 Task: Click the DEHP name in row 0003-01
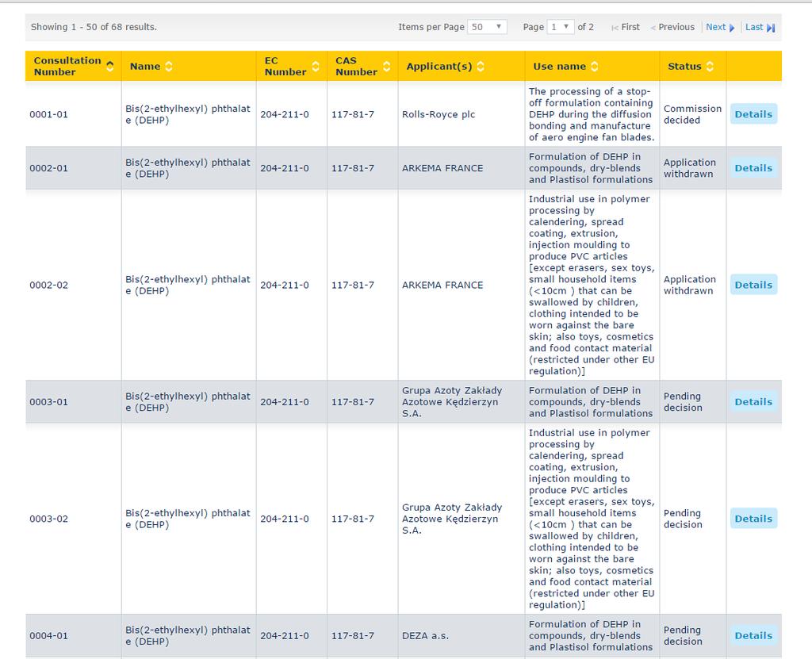187,401
